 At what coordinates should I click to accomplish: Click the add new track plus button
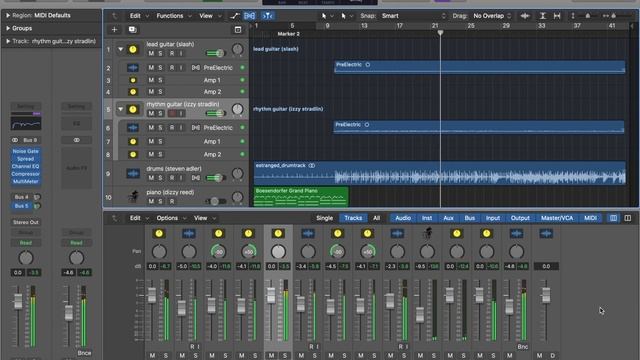pyautogui.click(x=114, y=29)
